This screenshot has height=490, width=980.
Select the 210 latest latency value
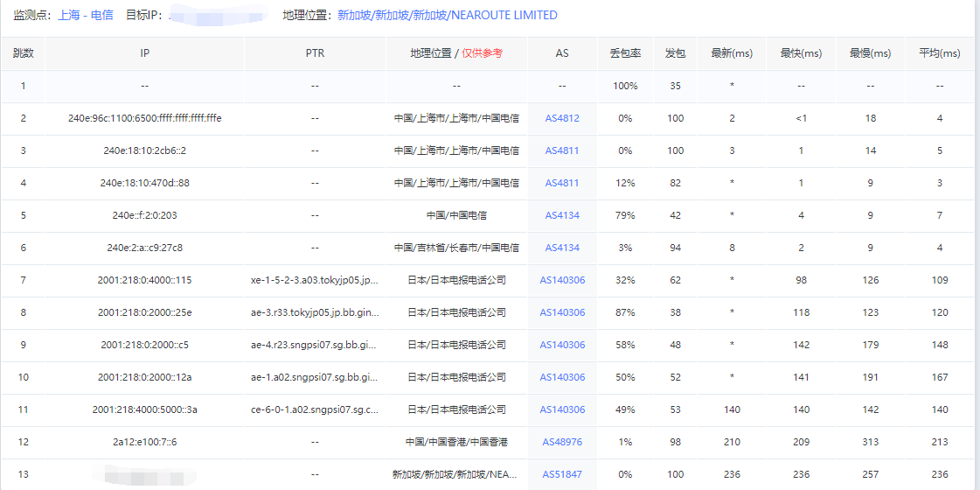click(x=731, y=443)
